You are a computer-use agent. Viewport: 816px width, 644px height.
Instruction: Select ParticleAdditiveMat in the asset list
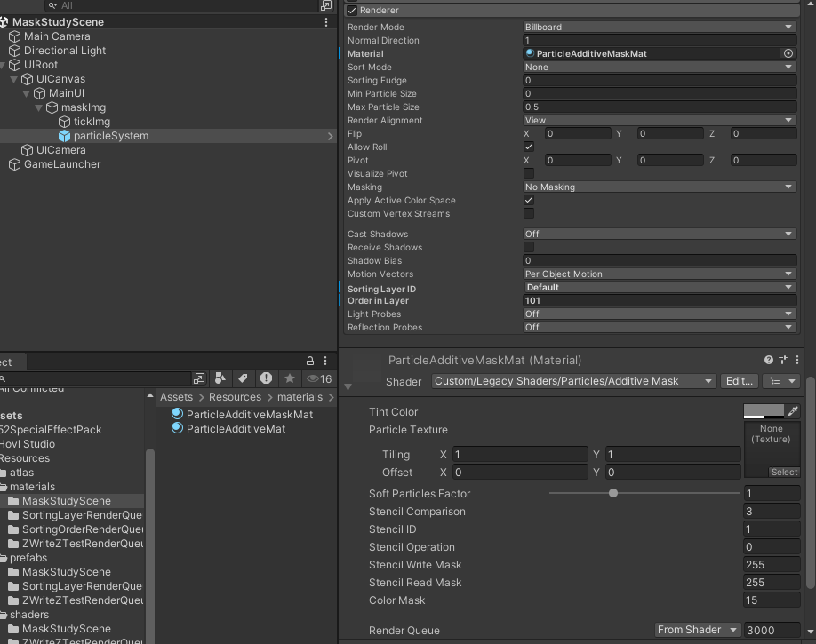[x=236, y=428]
